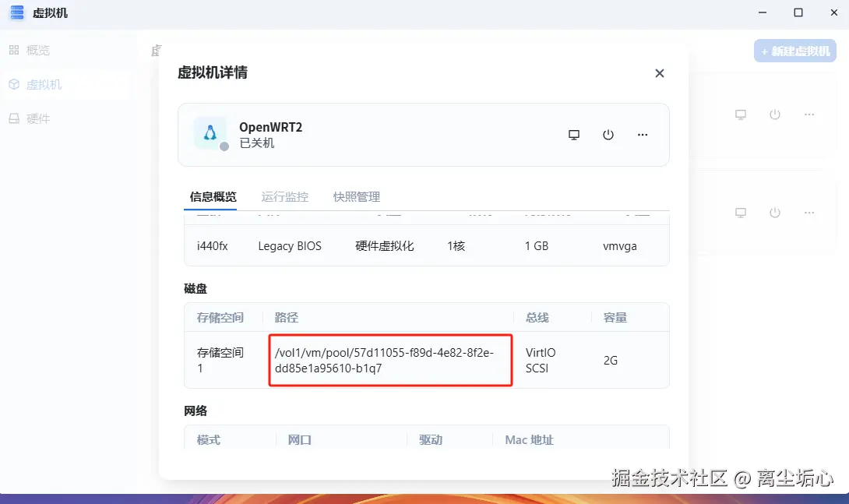Click the second background VM power icon

coord(775,213)
